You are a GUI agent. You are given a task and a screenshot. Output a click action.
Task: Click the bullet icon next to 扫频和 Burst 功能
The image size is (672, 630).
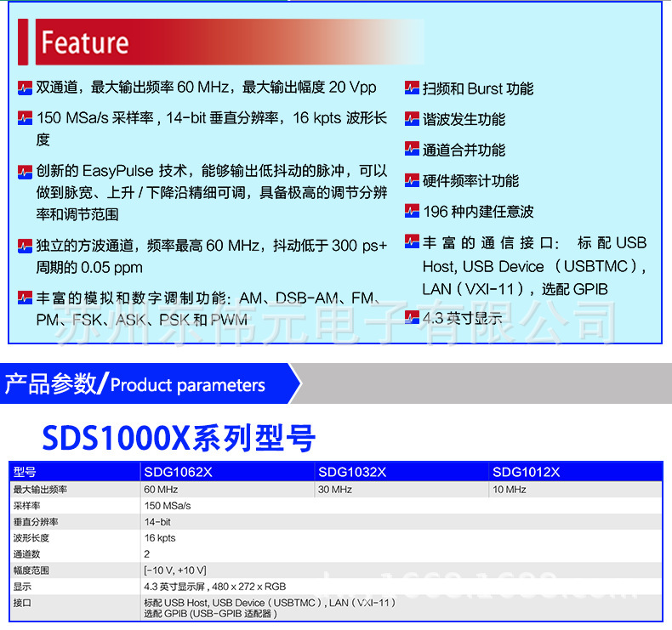click(412, 88)
